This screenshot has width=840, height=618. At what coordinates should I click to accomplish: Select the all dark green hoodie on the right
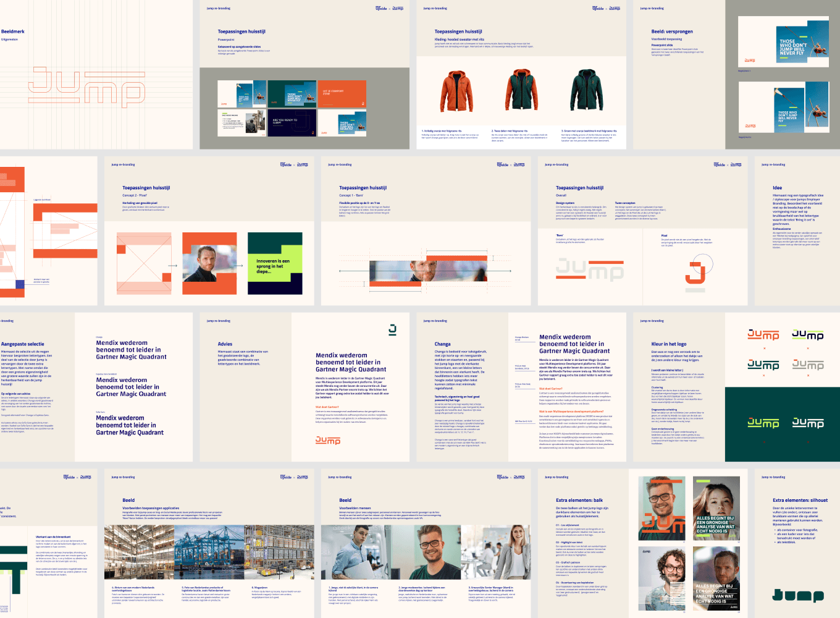[x=586, y=90]
